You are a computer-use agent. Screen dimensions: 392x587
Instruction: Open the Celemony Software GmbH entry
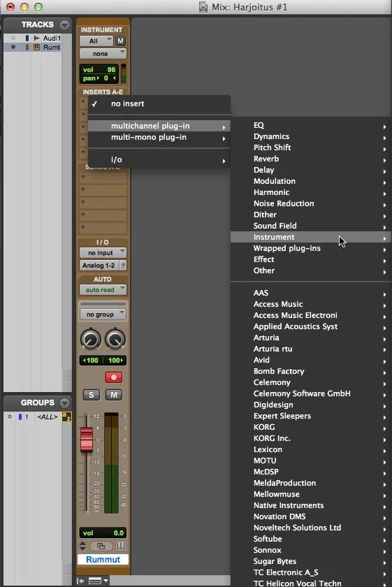click(x=311, y=393)
